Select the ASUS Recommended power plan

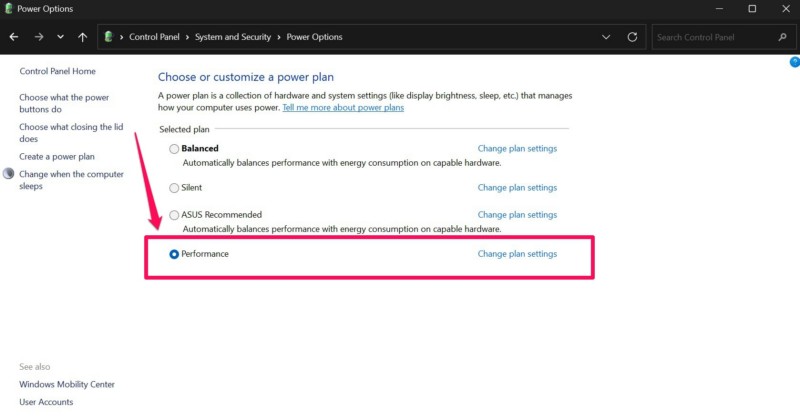tap(174, 215)
